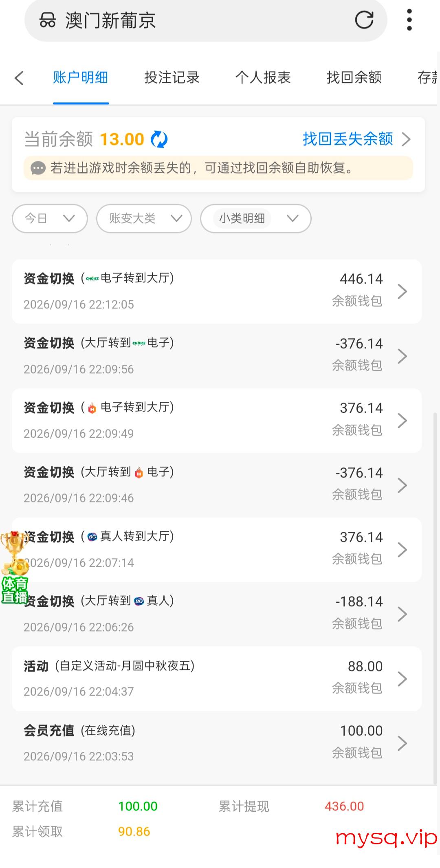Open the browser three-dot menu
Image resolution: width=440 pixels, height=868 pixels.
[x=409, y=20]
